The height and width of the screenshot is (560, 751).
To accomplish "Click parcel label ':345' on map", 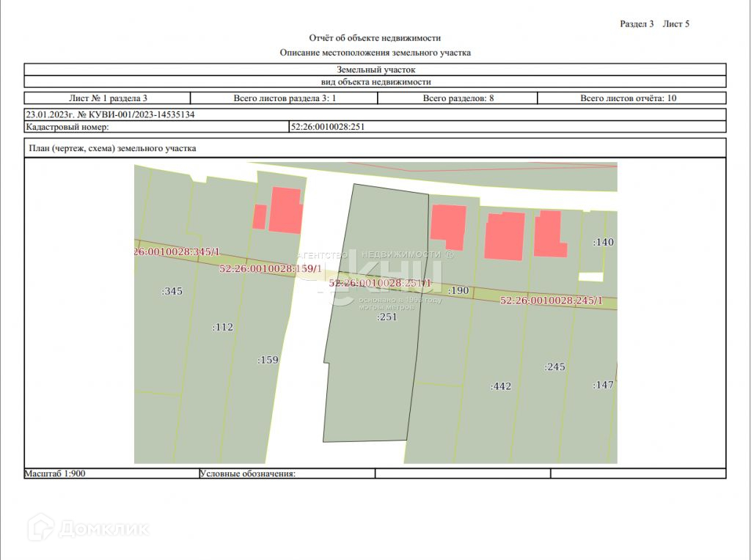I will pos(172,291).
